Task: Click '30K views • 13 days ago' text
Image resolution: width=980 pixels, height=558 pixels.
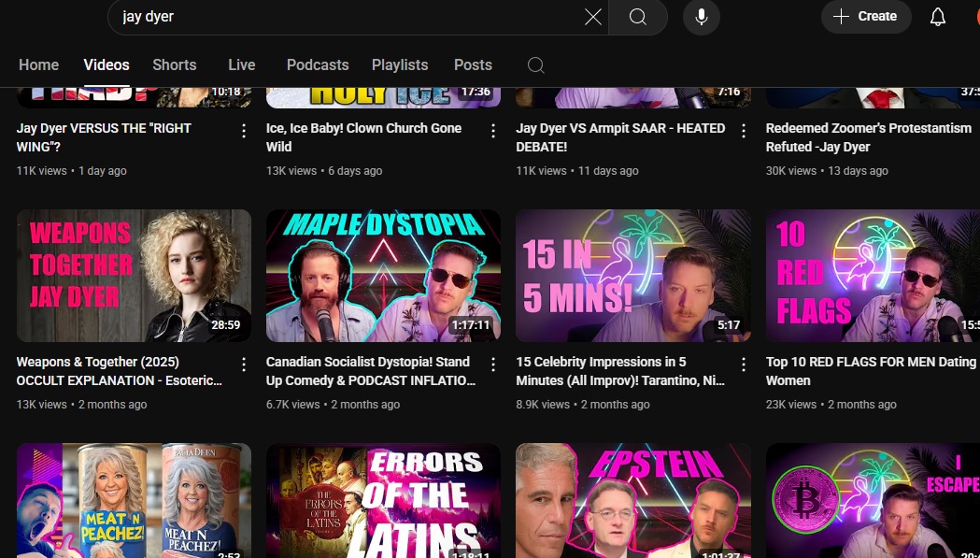Action: [827, 171]
